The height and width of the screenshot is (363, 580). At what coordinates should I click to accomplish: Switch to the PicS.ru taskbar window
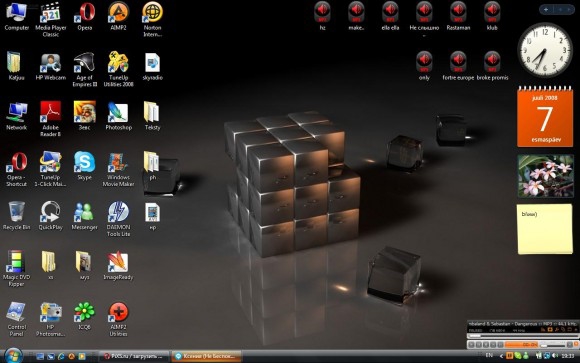coord(134,356)
